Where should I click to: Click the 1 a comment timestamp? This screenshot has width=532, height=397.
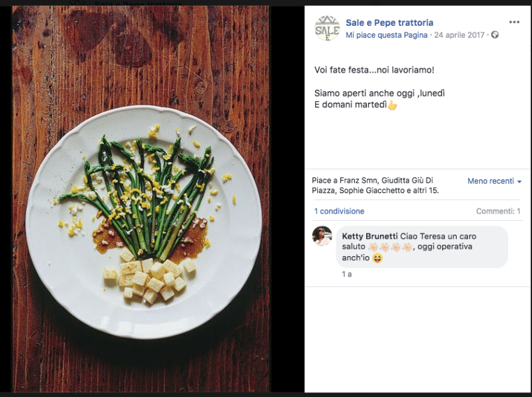(x=347, y=274)
